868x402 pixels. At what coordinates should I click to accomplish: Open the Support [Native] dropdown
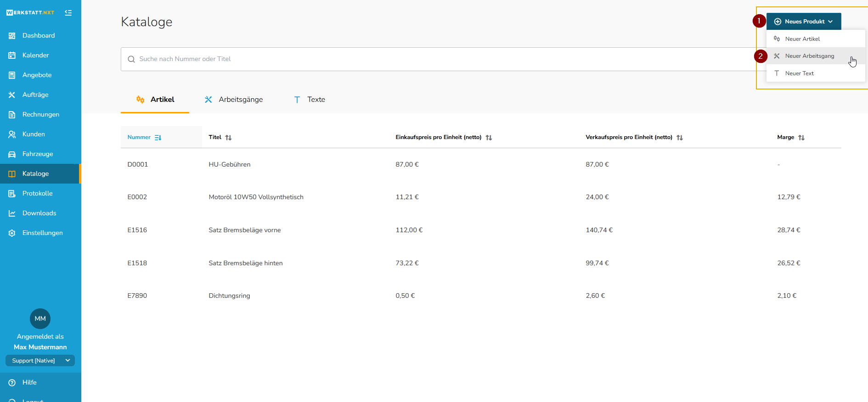point(40,361)
